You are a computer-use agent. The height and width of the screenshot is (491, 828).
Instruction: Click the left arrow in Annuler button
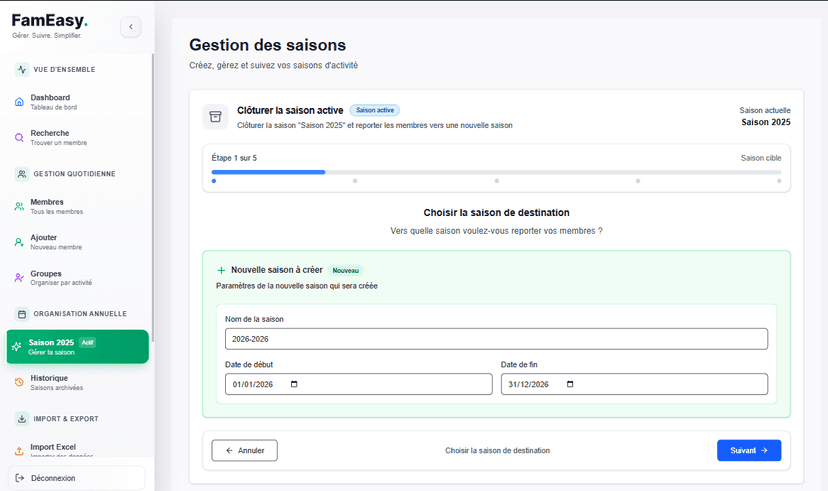pos(229,450)
